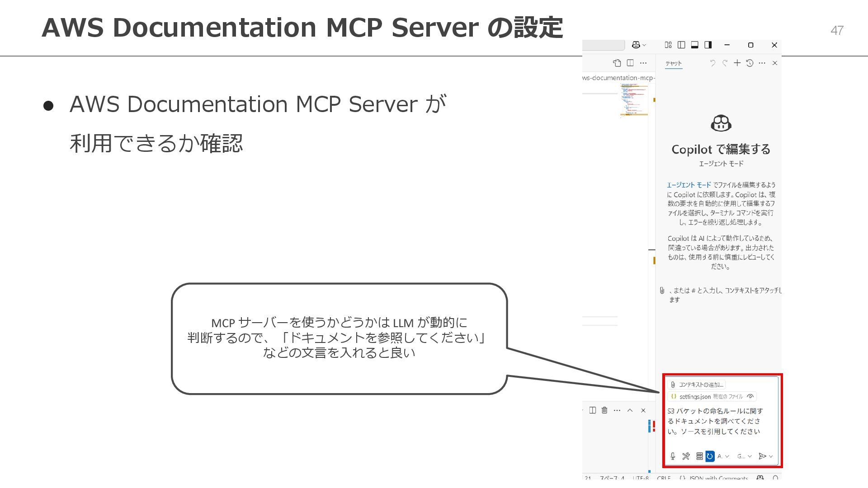Click the open changes editor icon

tap(617, 63)
